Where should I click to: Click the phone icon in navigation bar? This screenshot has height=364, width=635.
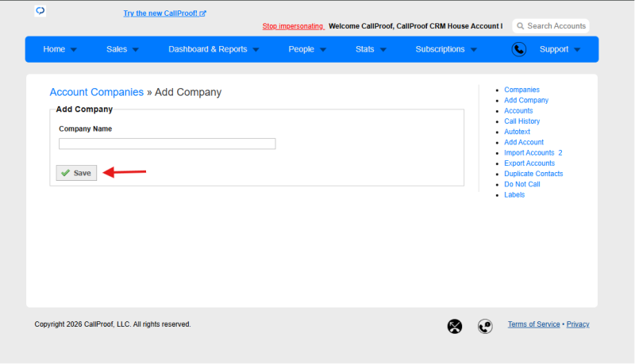coord(519,49)
